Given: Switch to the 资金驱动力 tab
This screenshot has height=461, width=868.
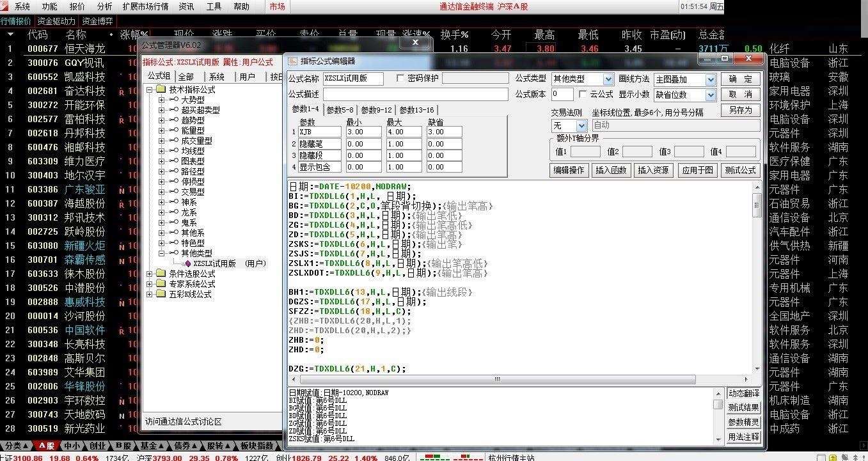Looking at the screenshot, I should pos(56,21).
